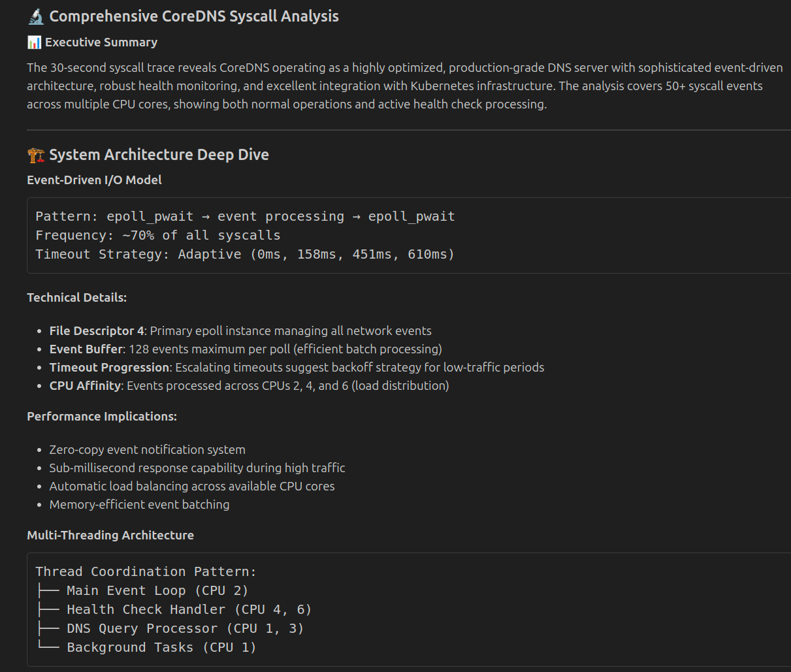Click the "Executive Summary" heading
This screenshot has width=791, height=672.
(x=101, y=42)
